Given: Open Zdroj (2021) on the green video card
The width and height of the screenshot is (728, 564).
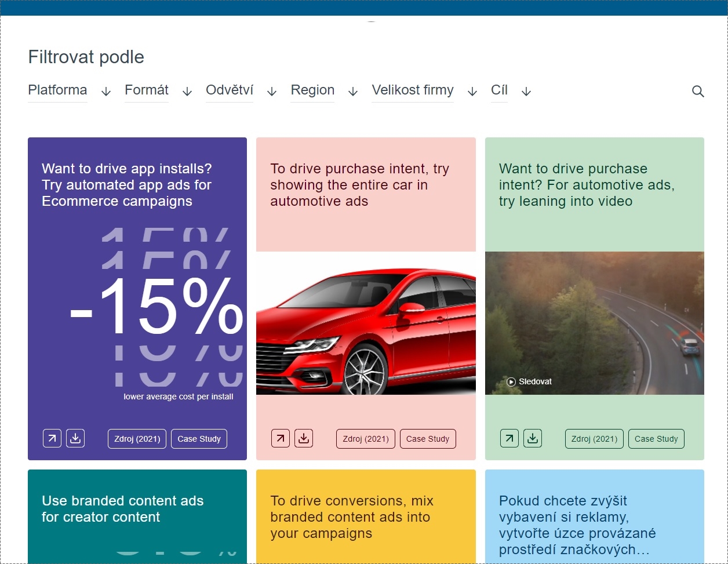Looking at the screenshot, I should (x=594, y=439).
